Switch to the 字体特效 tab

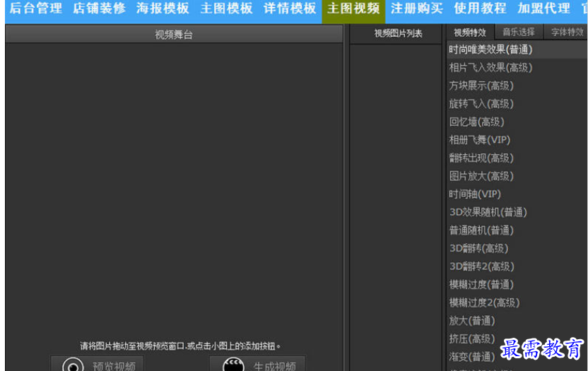567,32
